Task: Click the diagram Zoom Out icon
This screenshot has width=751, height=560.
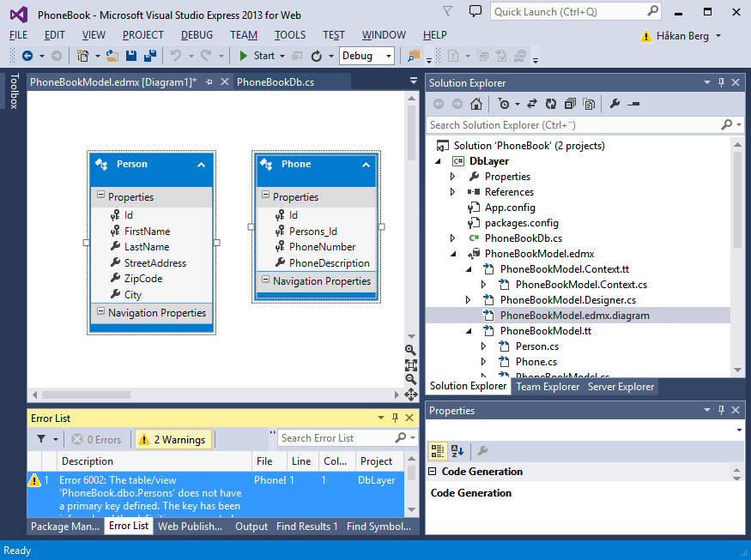Action: (x=410, y=380)
